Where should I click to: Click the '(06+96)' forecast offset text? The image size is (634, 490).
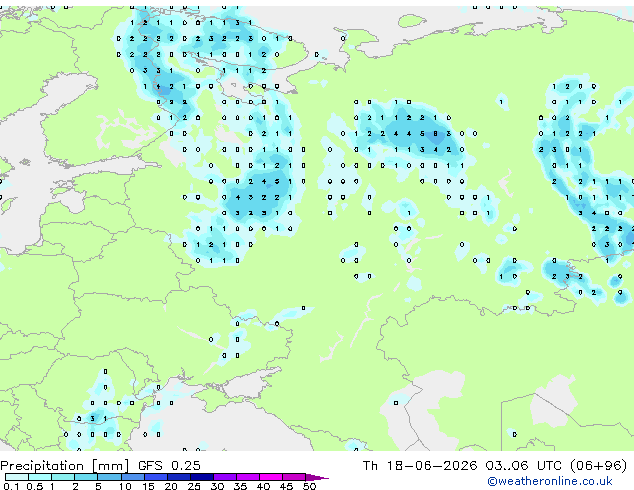[x=598, y=466]
